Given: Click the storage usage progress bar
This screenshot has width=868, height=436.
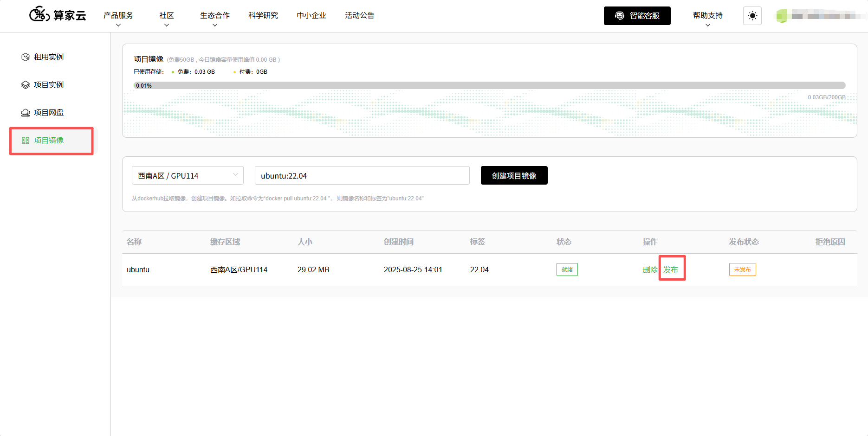Looking at the screenshot, I should coord(489,85).
